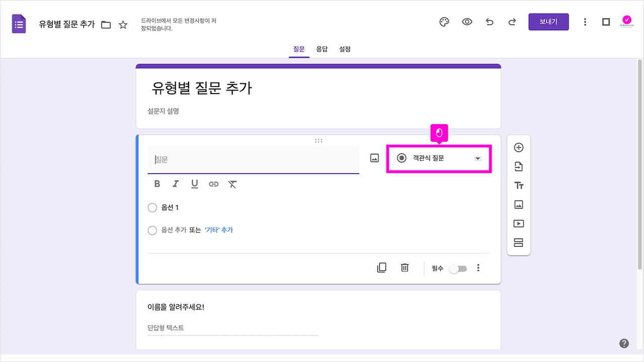Viewport: 644px width, 362px height.
Task: Add an image to the question title
Action: click(374, 157)
